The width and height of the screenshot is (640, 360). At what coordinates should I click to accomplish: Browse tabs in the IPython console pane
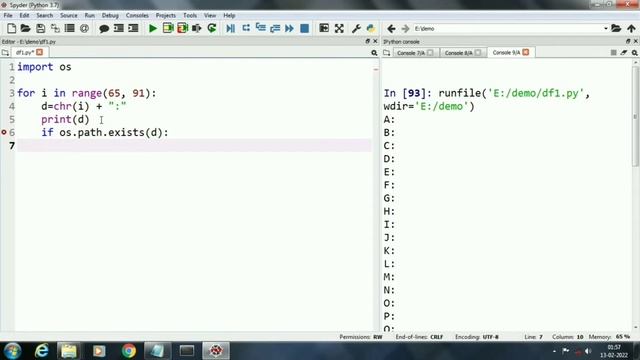coord(387,53)
